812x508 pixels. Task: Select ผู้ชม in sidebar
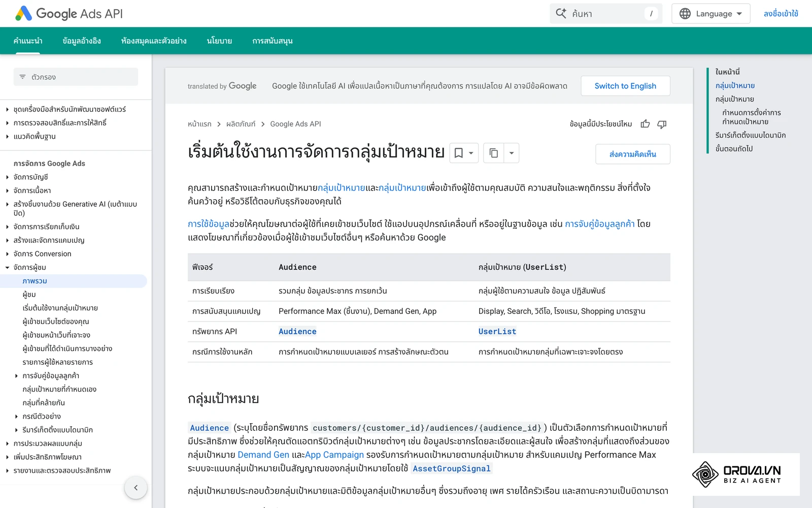tap(29, 295)
